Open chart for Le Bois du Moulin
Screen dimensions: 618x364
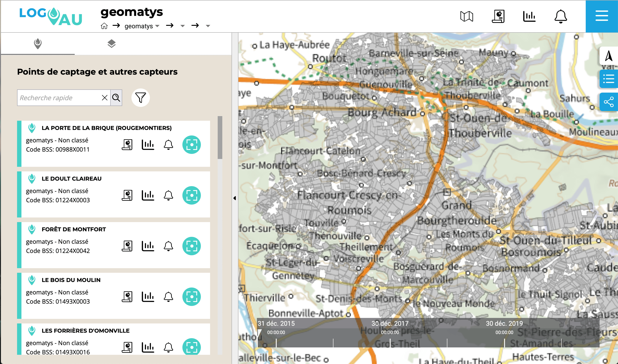click(x=148, y=297)
